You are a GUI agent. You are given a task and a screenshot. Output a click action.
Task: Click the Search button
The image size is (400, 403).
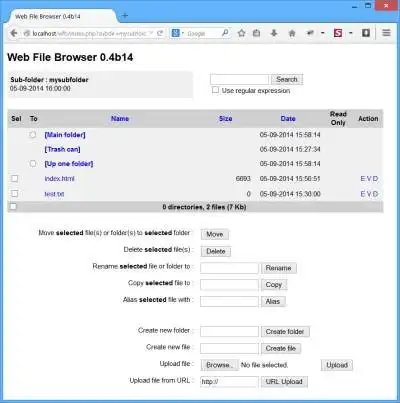pyautogui.click(x=287, y=79)
